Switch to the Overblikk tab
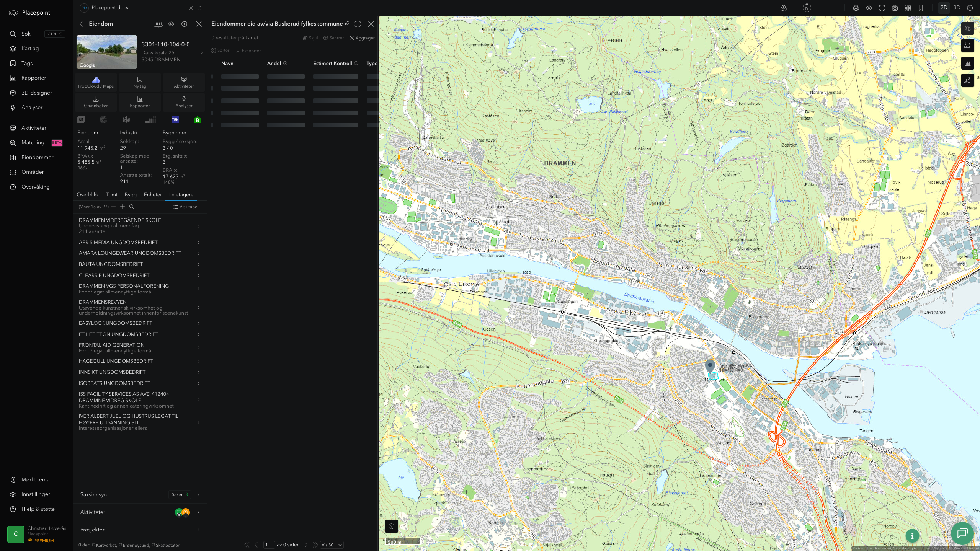This screenshot has width=980, height=551. point(88,195)
